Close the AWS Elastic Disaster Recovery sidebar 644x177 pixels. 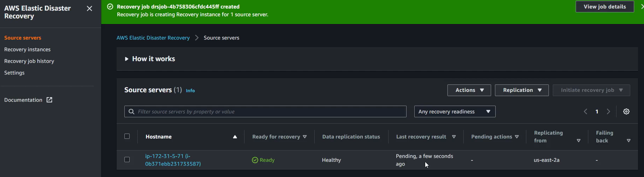click(89, 8)
